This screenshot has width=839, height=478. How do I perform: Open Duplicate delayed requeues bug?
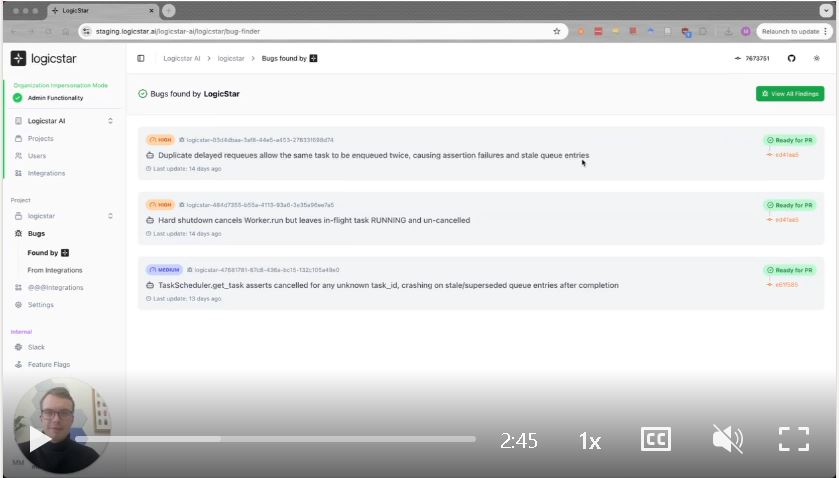(373, 155)
